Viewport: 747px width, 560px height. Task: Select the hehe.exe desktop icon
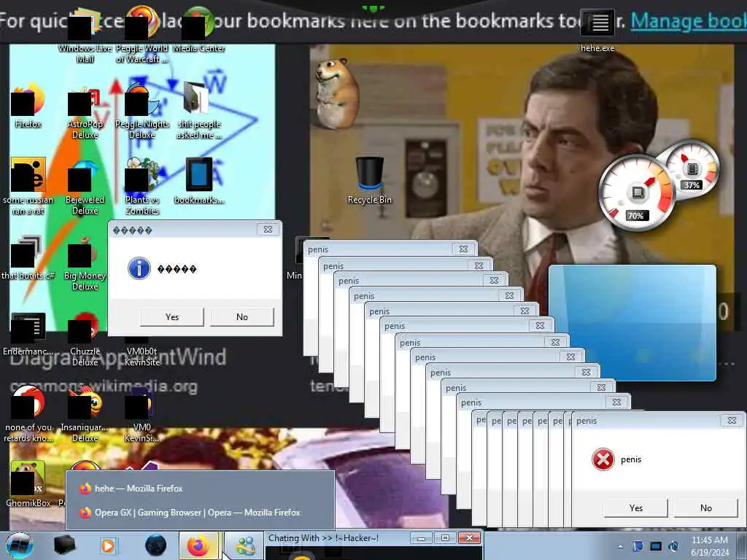click(597, 31)
